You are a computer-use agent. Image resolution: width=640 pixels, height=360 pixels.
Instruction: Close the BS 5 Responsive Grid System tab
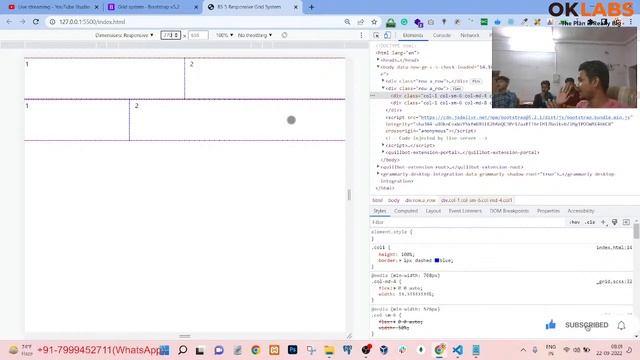tap(296, 7)
